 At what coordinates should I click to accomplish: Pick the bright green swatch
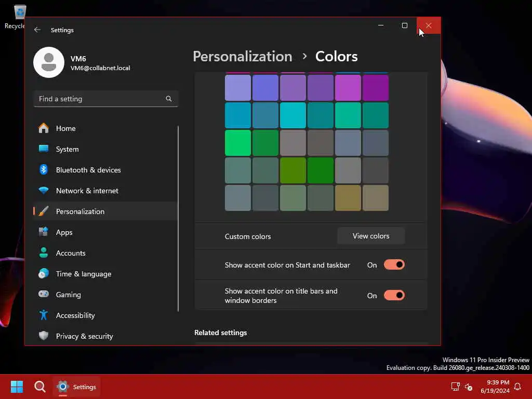click(238, 143)
